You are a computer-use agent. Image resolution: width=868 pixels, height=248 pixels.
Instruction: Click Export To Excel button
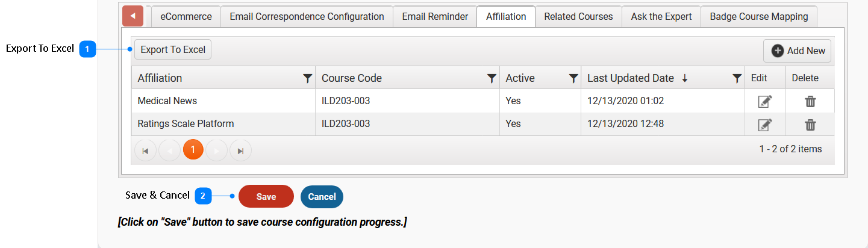173,50
